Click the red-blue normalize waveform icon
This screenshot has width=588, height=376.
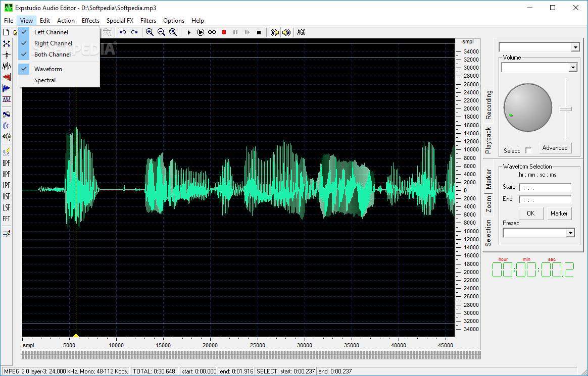click(7, 99)
